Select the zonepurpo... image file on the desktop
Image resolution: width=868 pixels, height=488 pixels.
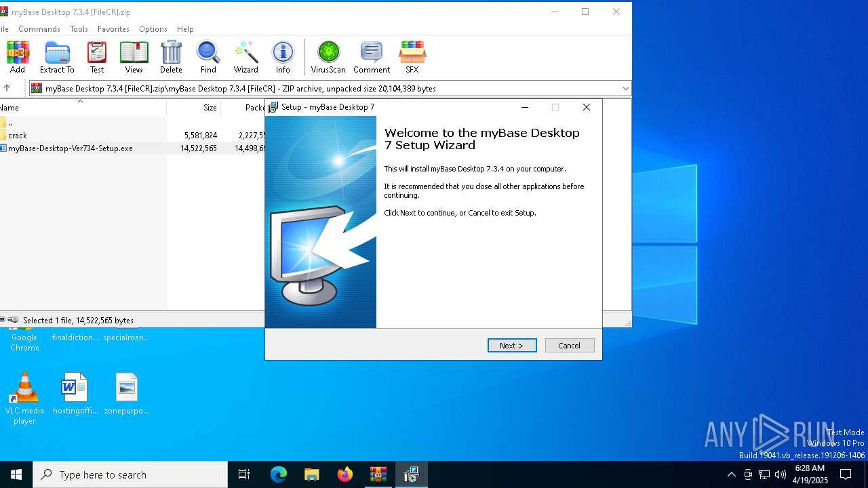click(x=126, y=393)
